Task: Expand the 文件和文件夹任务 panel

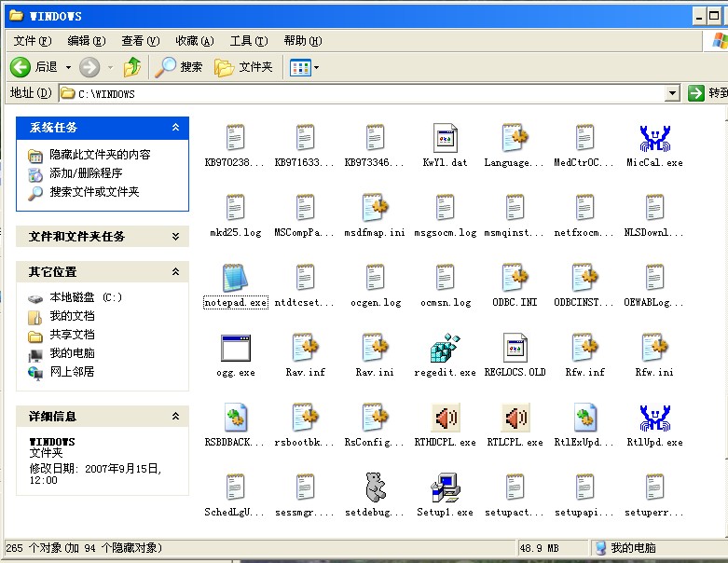Action: pyautogui.click(x=175, y=236)
